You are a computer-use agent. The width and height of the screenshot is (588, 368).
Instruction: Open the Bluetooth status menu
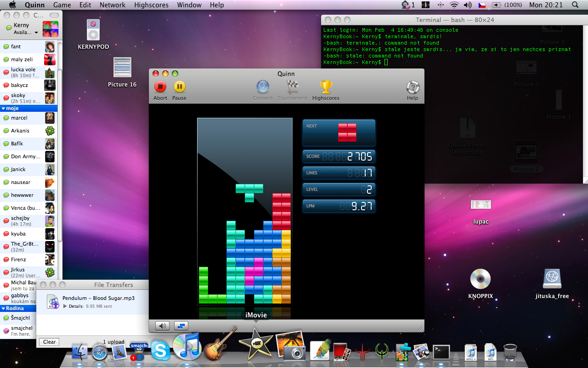pos(441,5)
